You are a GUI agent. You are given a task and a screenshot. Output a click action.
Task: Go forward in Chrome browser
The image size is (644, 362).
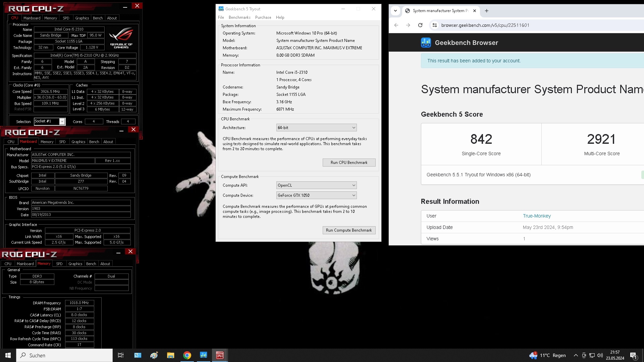tap(408, 25)
